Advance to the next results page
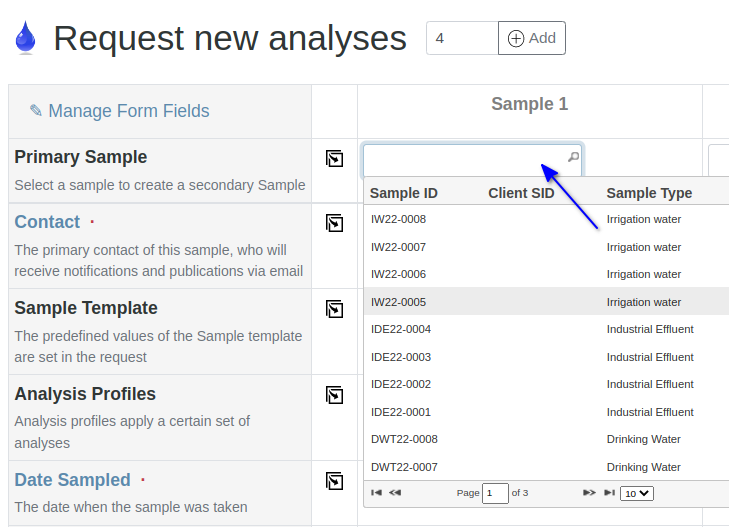729x527 pixels. coord(589,493)
